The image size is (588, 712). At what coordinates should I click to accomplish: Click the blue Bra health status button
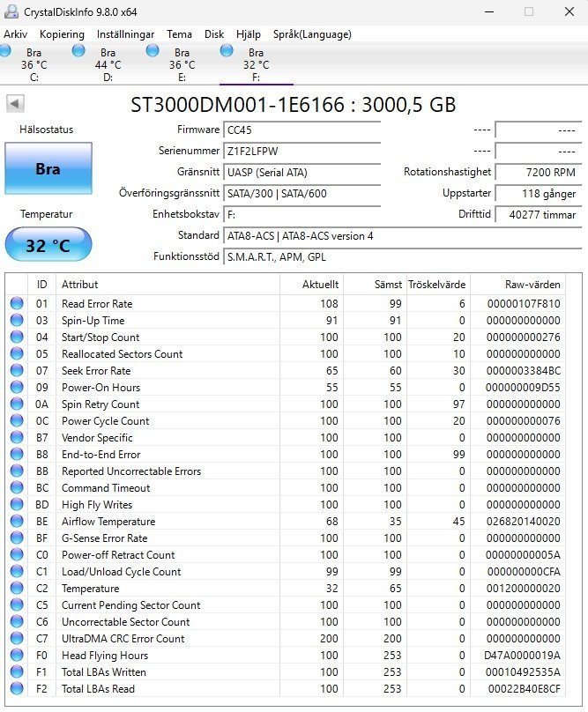coord(48,169)
